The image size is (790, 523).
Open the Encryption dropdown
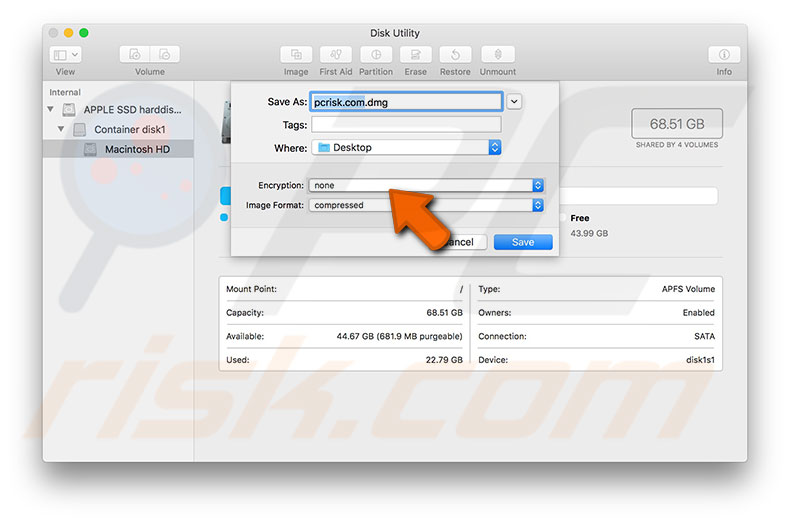pyautogui.click(x=426, y=185)
